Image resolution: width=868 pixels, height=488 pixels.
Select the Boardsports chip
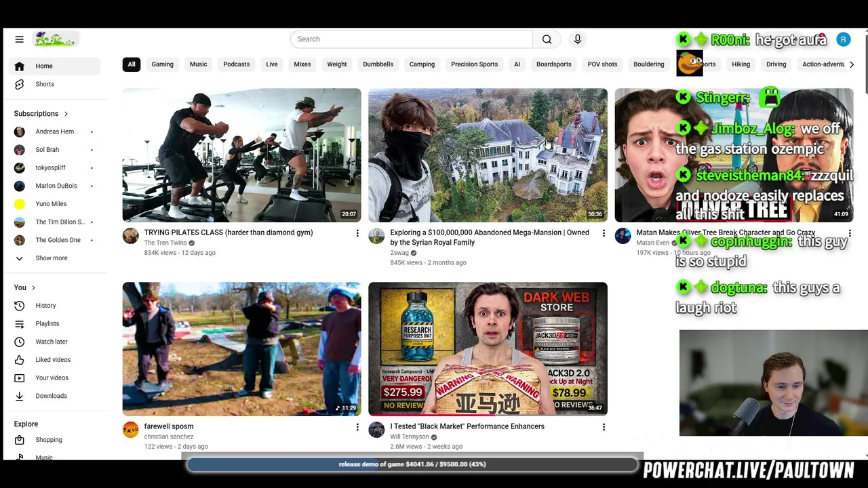[554, 64]
